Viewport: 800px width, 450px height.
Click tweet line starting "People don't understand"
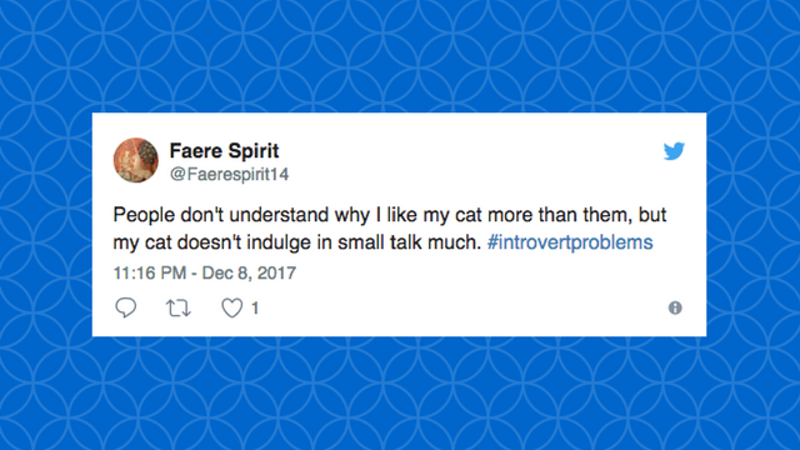point(390,215)
